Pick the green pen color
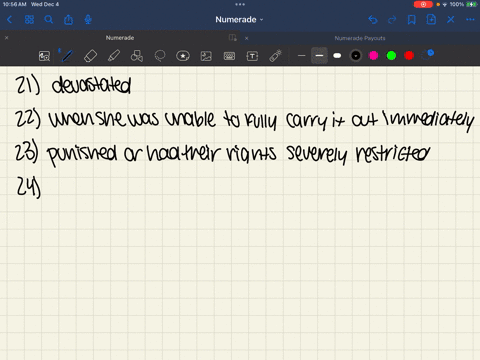This screenshot has height=360, width=480. 391,56
